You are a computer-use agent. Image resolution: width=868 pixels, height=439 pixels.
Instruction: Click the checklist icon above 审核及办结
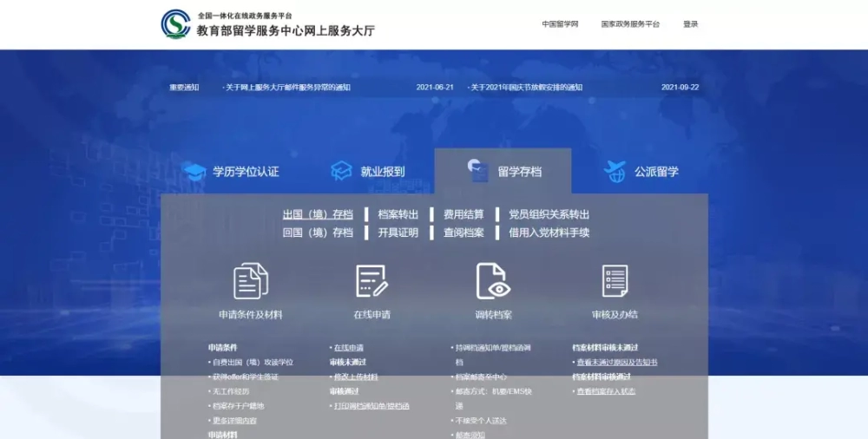(x=615, y=281)
